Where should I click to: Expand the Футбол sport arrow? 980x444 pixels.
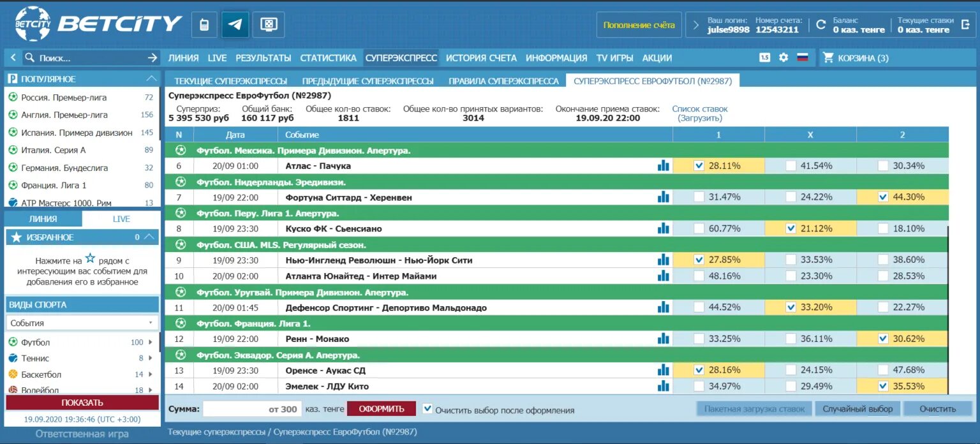tap(151, 343)
